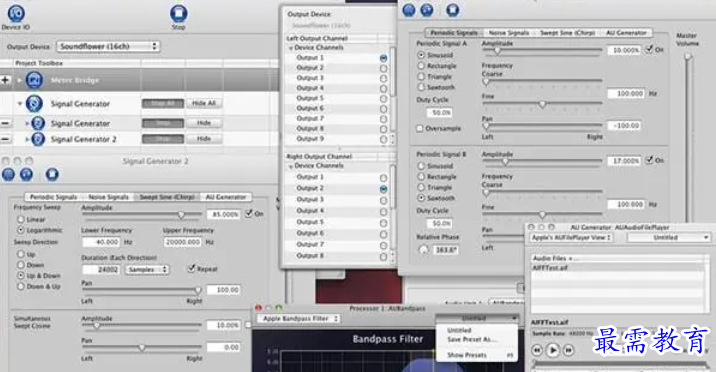Click the Stop All button
Viewport: 716px width, 372px height.
coord(163,104)
